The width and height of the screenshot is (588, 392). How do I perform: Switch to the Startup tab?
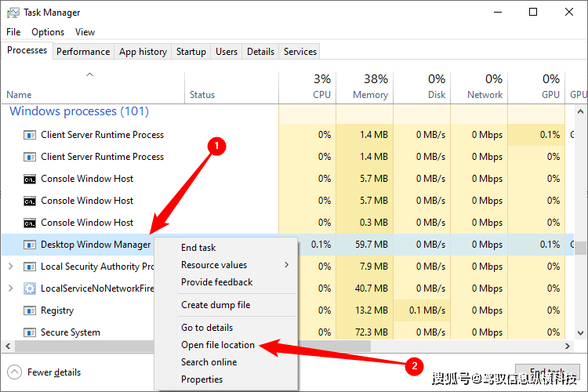point(191,52)
